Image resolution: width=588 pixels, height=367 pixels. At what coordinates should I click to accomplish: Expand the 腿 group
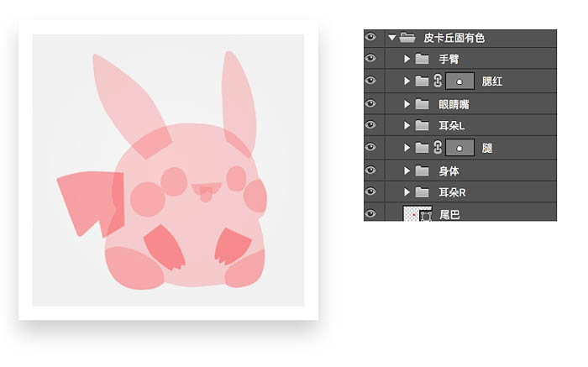coord(407,148)
